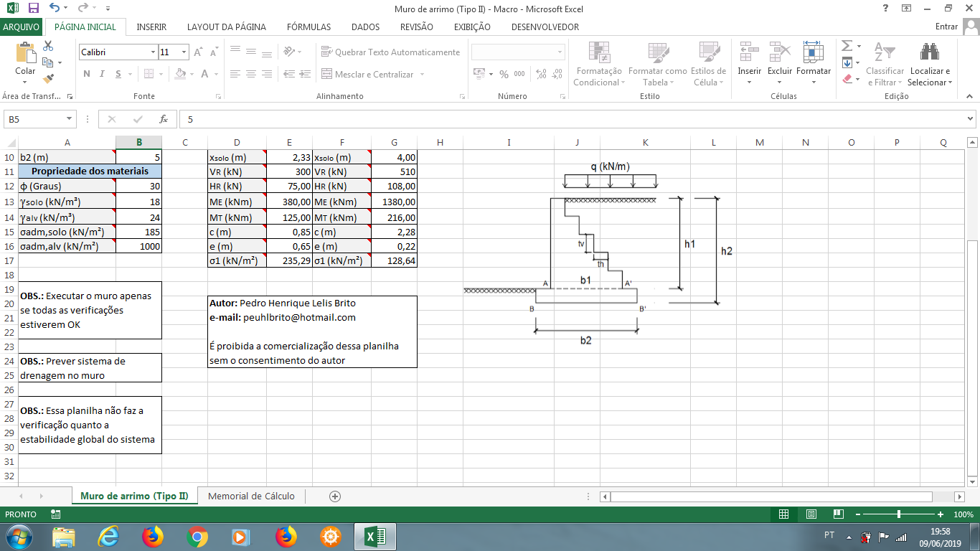Click the percent style icon
This screenshot has height=551, width=980.
click(504, 74)
